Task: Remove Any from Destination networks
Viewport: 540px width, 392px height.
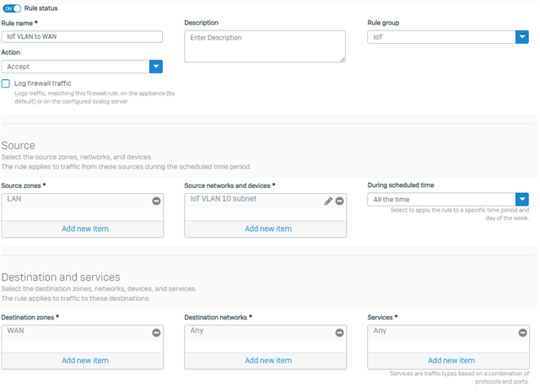Action: pos(339,333)
